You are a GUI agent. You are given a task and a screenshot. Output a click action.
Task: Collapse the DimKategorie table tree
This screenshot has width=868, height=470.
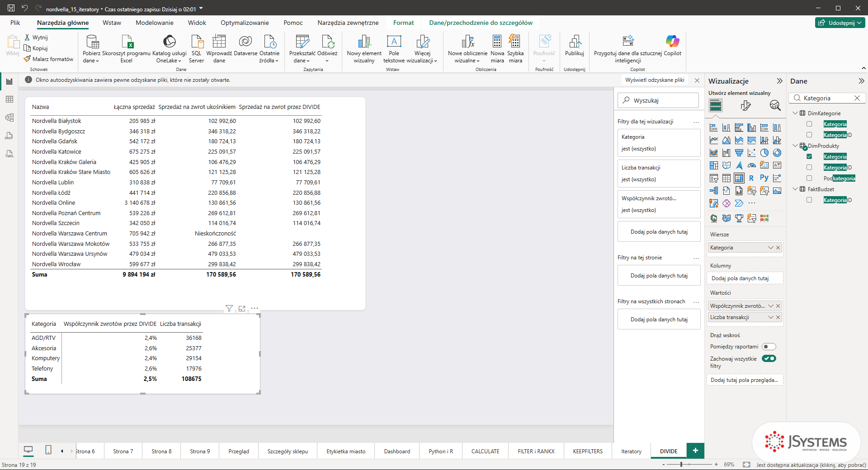(795, 113)
